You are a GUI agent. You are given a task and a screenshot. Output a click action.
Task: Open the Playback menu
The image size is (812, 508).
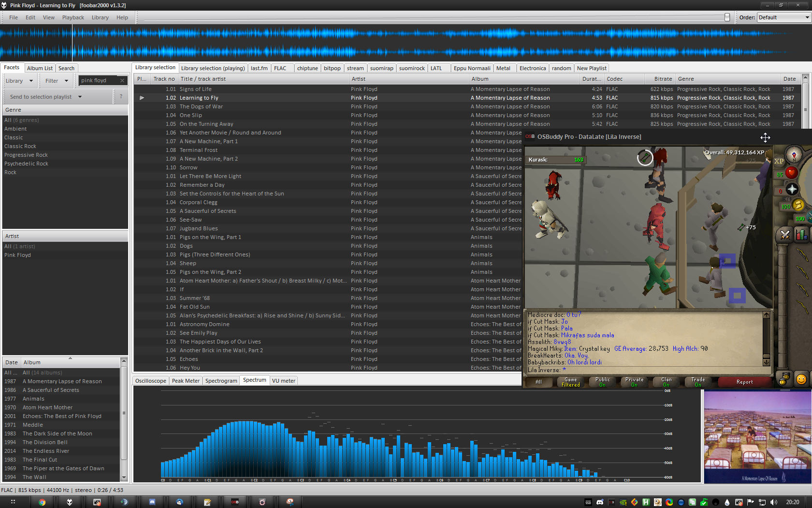(73, 17)
